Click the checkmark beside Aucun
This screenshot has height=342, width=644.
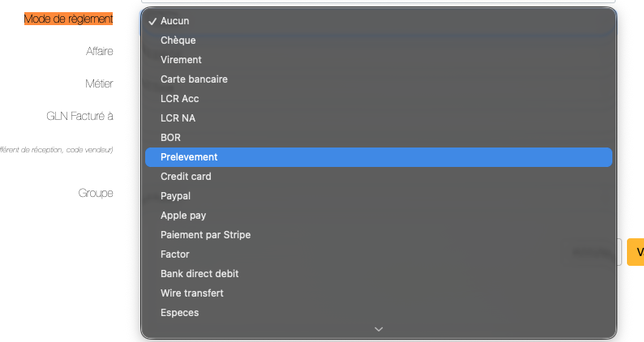152,21
